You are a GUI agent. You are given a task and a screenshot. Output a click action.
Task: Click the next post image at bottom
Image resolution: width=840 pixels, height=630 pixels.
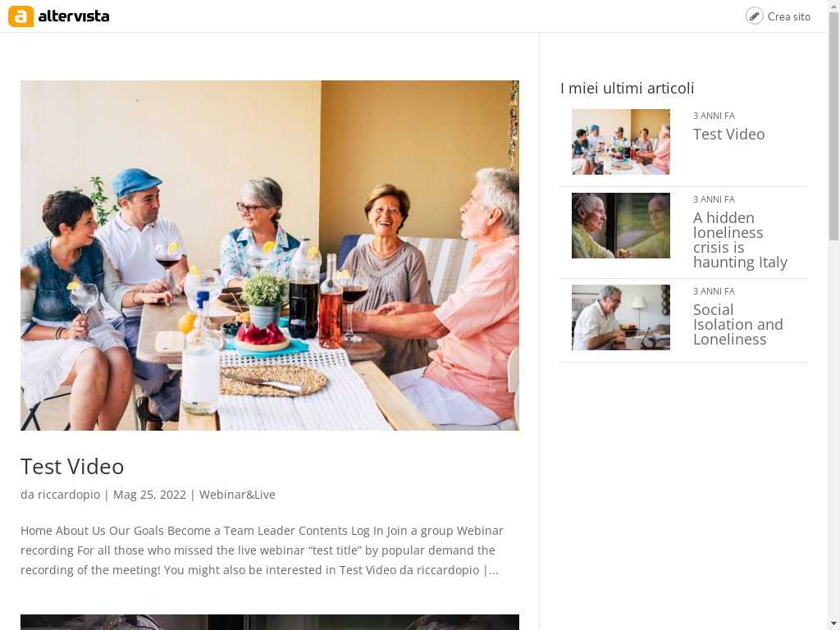(x=269, y=622)
